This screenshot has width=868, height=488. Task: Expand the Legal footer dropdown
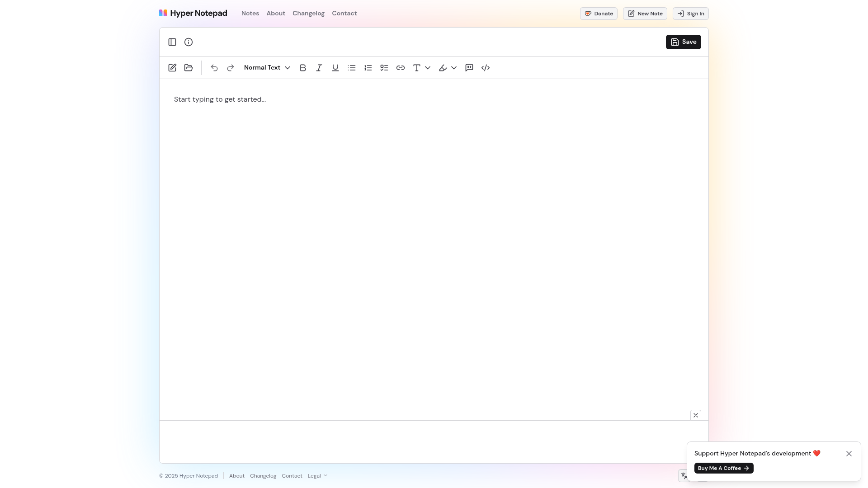pos(317,475)
